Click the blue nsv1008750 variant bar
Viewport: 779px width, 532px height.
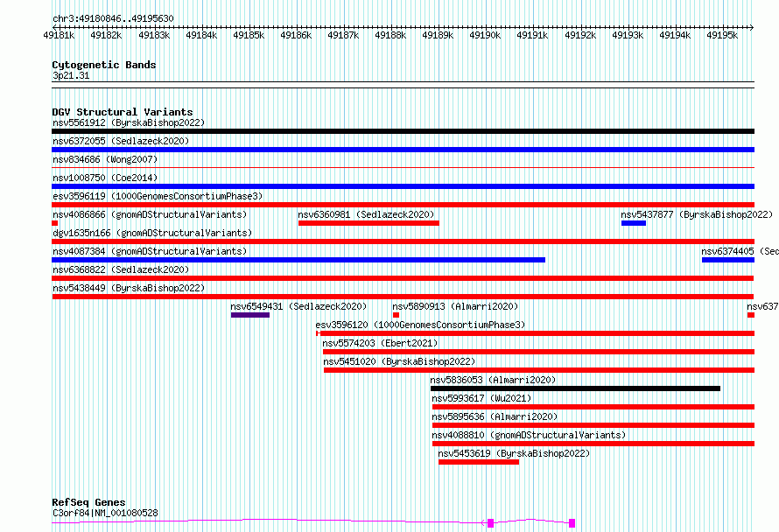(x=403, y=186)
